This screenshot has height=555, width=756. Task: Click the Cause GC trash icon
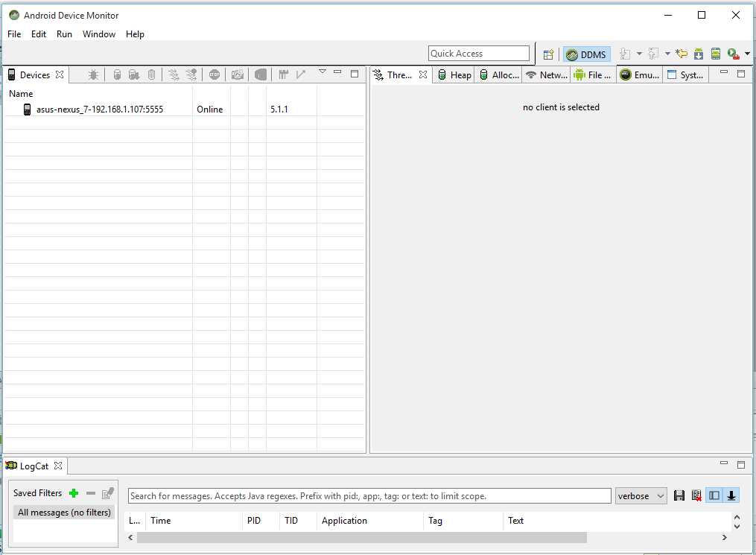pyautogui.click(x=151, y=74)
